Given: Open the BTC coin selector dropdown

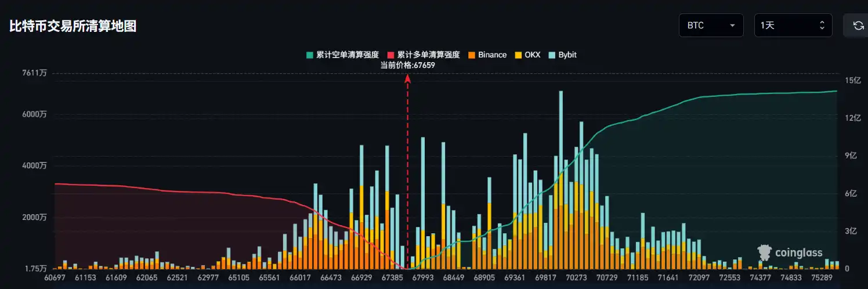Looking at the screenshot, I should click(x=711, y=26).
